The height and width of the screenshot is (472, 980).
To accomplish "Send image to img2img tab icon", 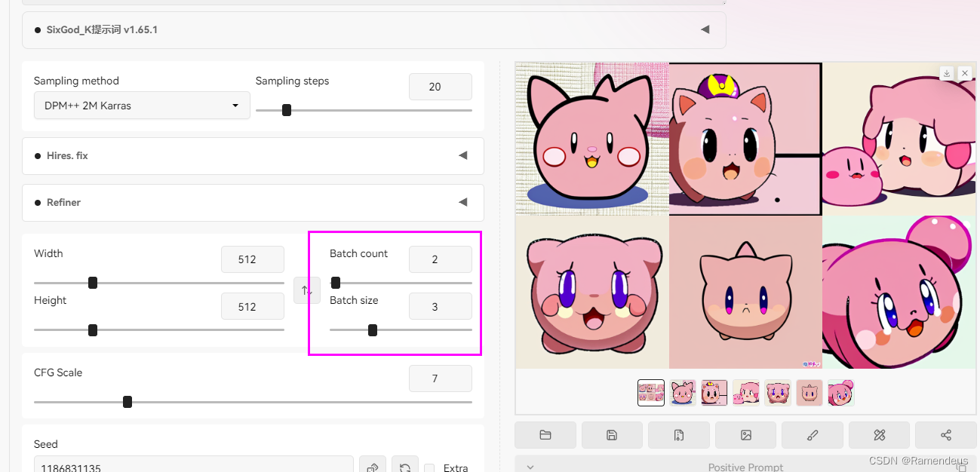I will [x=745, y=435].
